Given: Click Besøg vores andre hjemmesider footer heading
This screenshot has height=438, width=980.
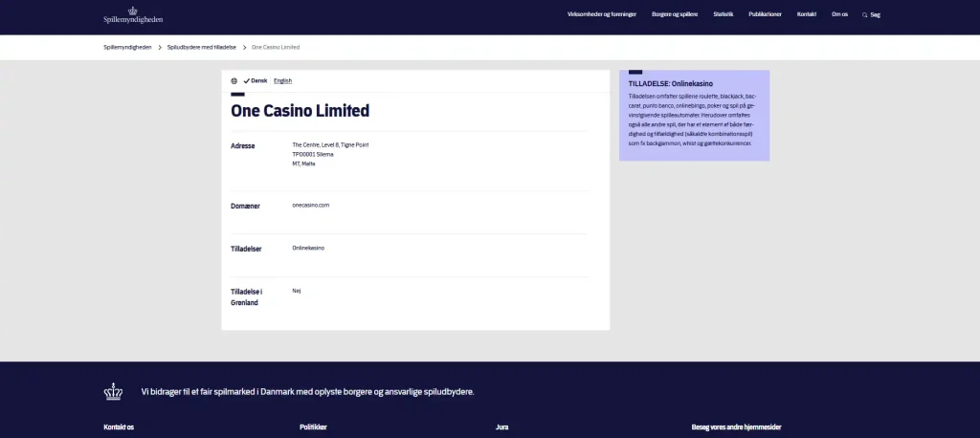Looking at the screenshot, I should click(736, 427).
